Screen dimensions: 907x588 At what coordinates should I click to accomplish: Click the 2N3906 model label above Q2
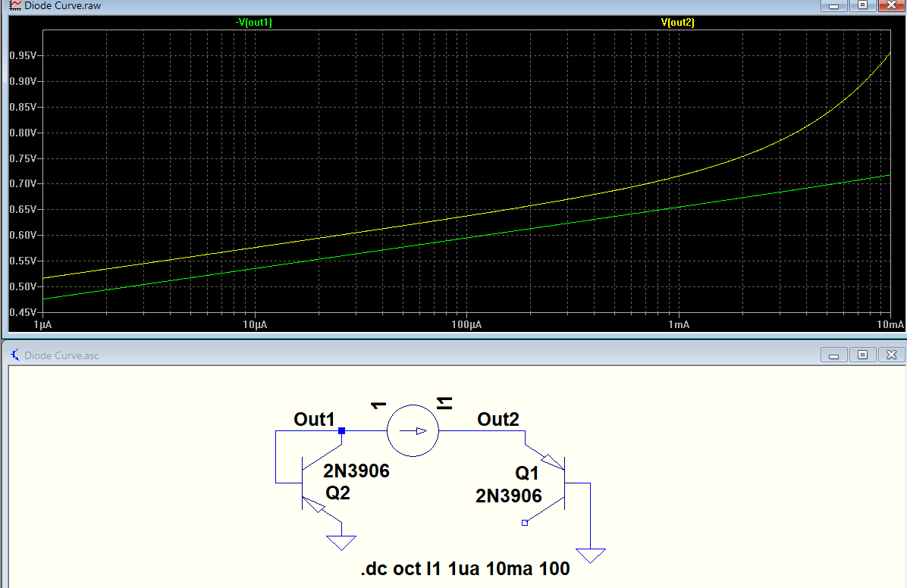[x=356, y=471]
